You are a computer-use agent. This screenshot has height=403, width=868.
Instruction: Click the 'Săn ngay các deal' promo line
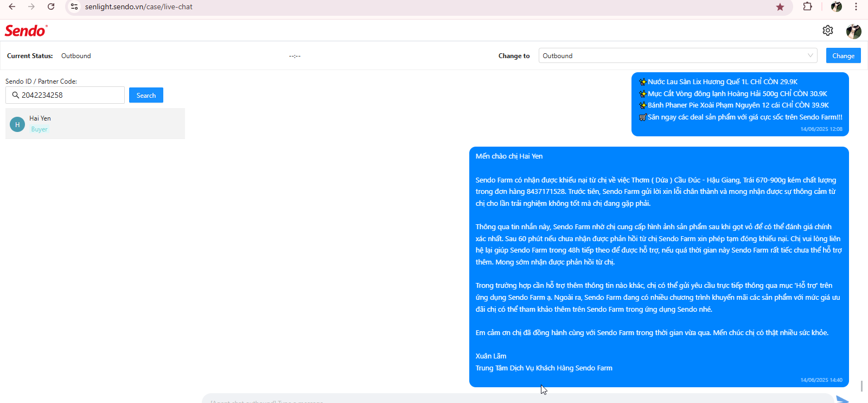(x=741, y=117)
